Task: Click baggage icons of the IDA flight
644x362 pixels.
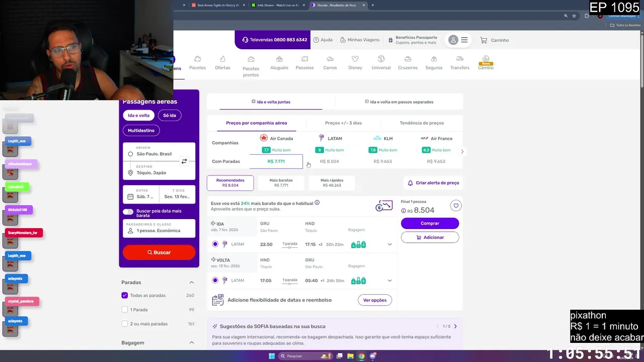Action: 358,245
